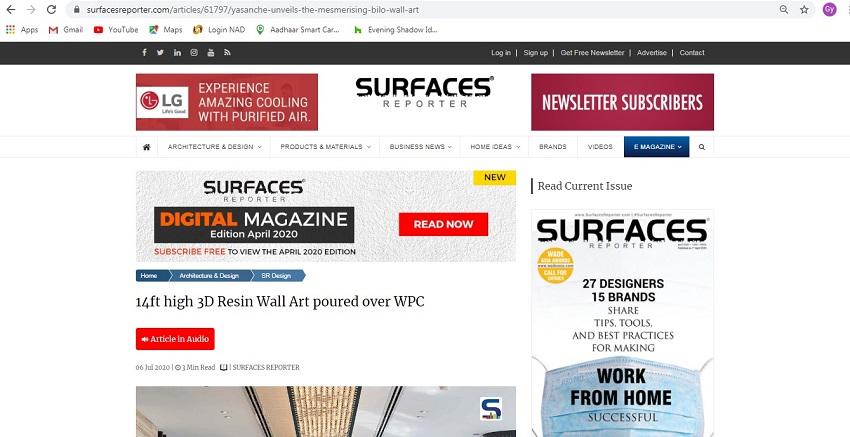The image size is (850, 437).
Task: Visit the Facebook page via header icon
Action: point(144,53)
